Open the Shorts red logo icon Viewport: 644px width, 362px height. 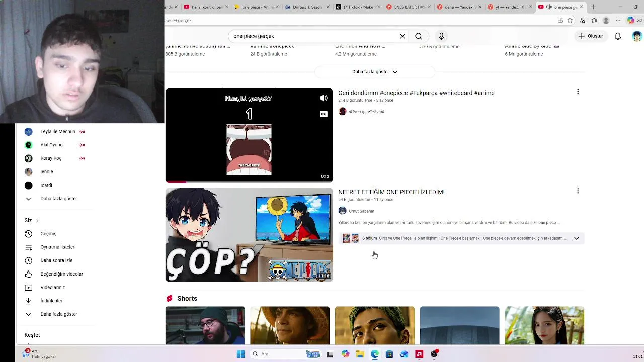coord(169,298)
